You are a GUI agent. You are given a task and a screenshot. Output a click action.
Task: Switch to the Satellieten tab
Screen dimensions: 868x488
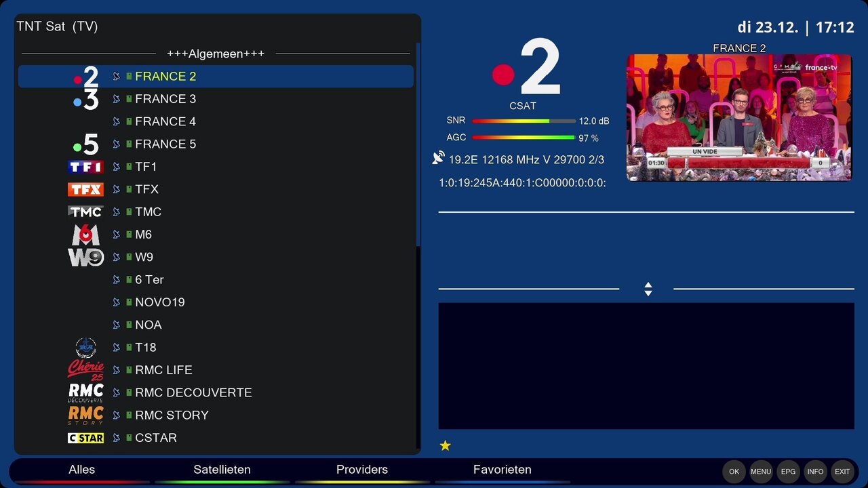point(222,470)
